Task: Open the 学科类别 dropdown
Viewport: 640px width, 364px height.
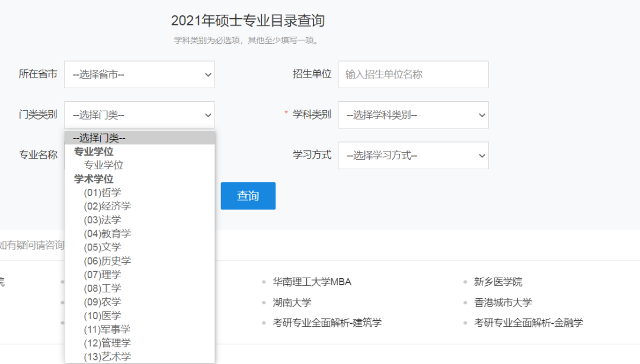Action: pos(413,114)
